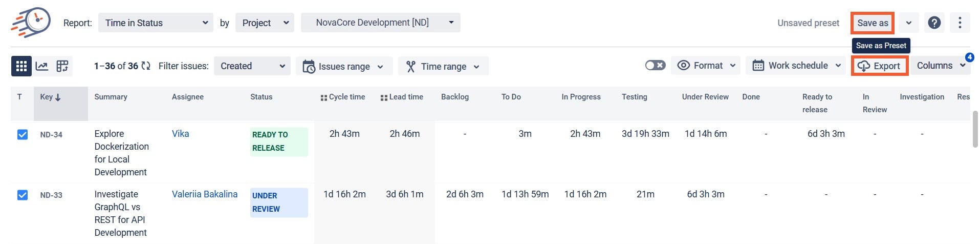Click the Investigation column header
The image size is (980, 244).
(x=922, y=97)
